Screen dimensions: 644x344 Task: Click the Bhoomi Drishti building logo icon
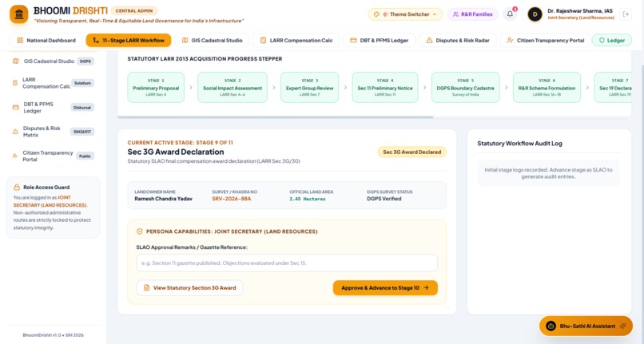(19, 14)
